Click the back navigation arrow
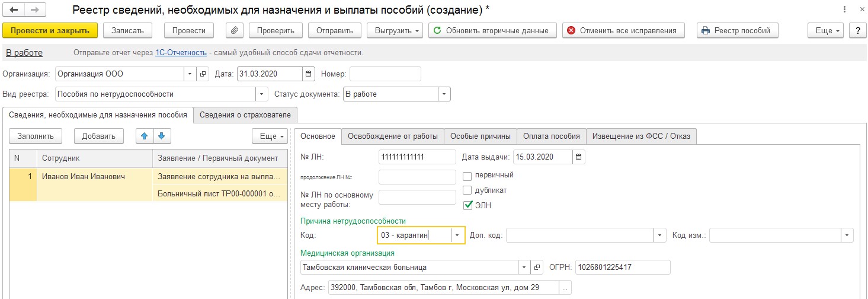The image size is (868, 299). click(x=14, y=10)
